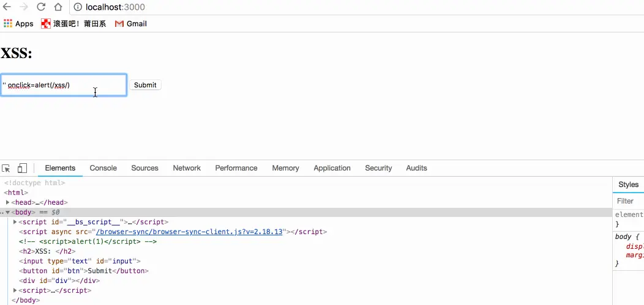Select the doctype html line

click(34, 183)
